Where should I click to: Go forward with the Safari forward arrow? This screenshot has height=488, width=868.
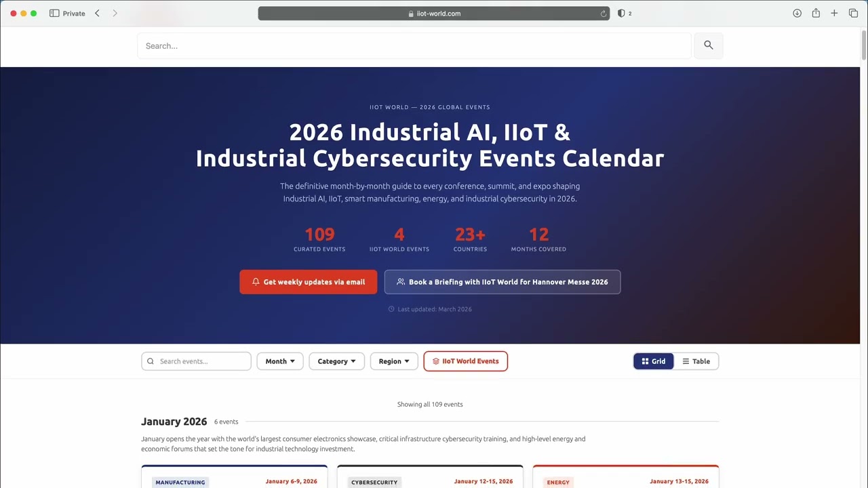coord(115,14)
